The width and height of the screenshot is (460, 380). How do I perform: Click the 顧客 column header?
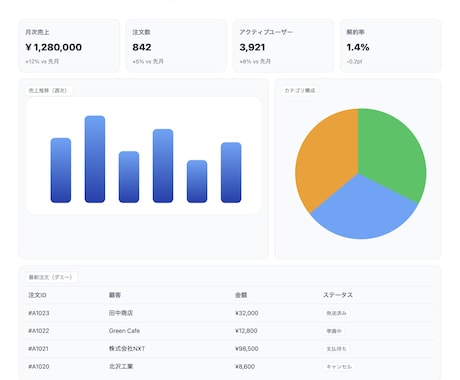pos(115,295)
